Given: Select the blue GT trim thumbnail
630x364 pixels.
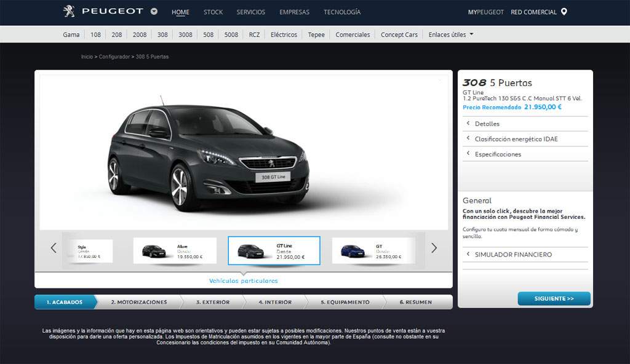Looking at the screenshot, I should [x=373, y=251].
